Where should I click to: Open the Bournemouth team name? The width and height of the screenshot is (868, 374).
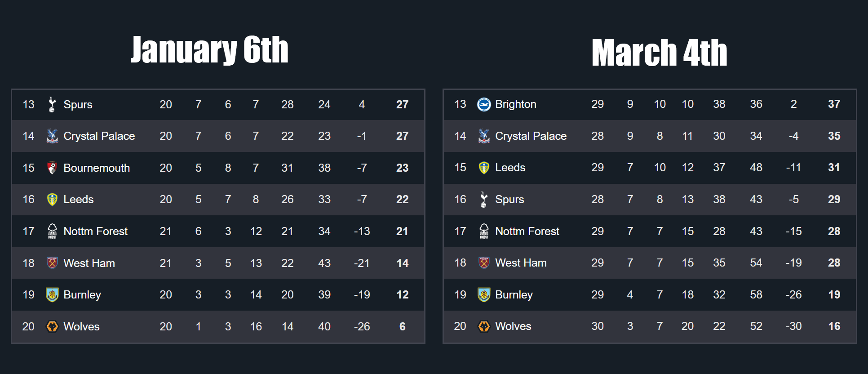tap(97, 168)
